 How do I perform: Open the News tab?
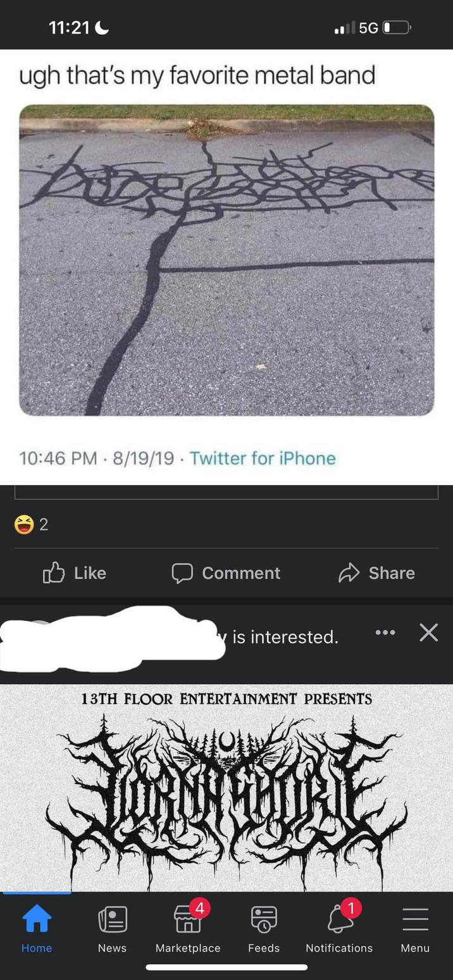[112, 928]
